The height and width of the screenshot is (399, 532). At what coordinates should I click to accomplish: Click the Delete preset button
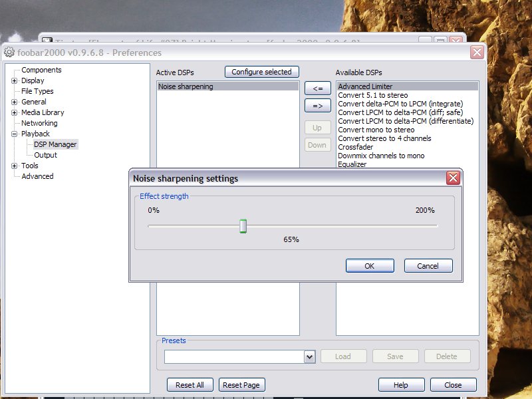[447, 356]
